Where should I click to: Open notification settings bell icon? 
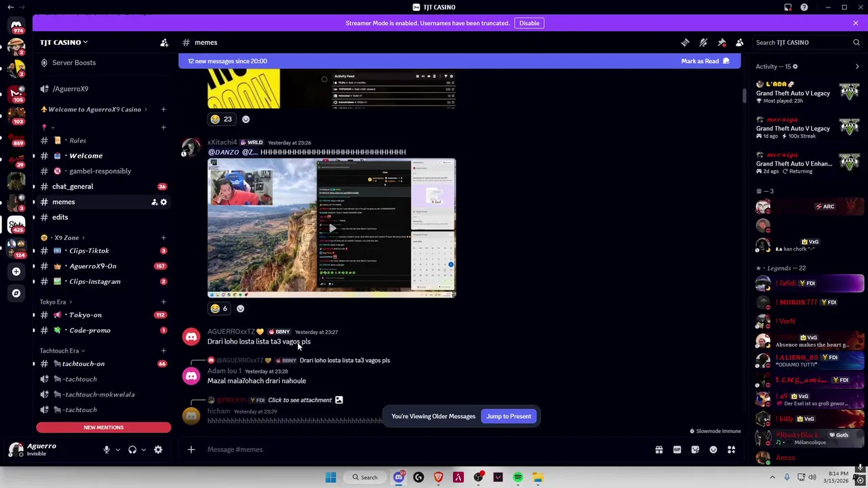click(x=703, y=43)
